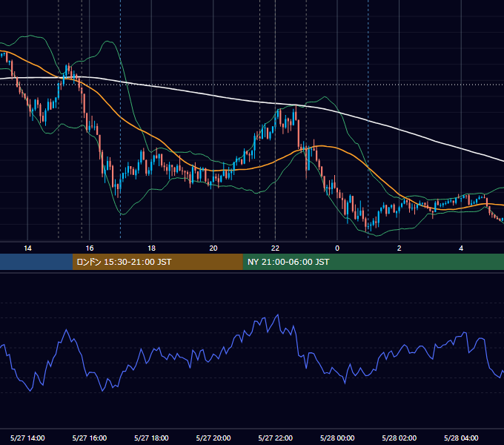Click the '22' hour label on price chart axis
This screenshot has height=445, width=504.
tap(275, 248)
